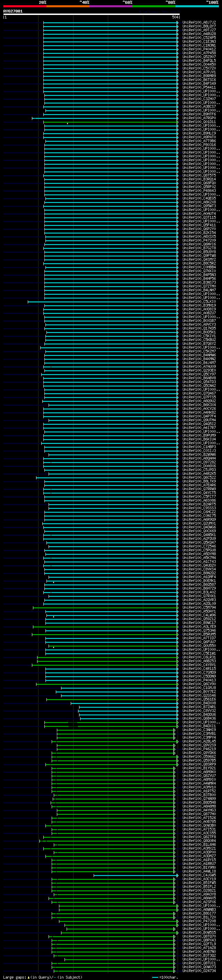Select the hit label UniRef100_Q01D11
Viewport: 222px width, 980px height.
coord(199,122)
